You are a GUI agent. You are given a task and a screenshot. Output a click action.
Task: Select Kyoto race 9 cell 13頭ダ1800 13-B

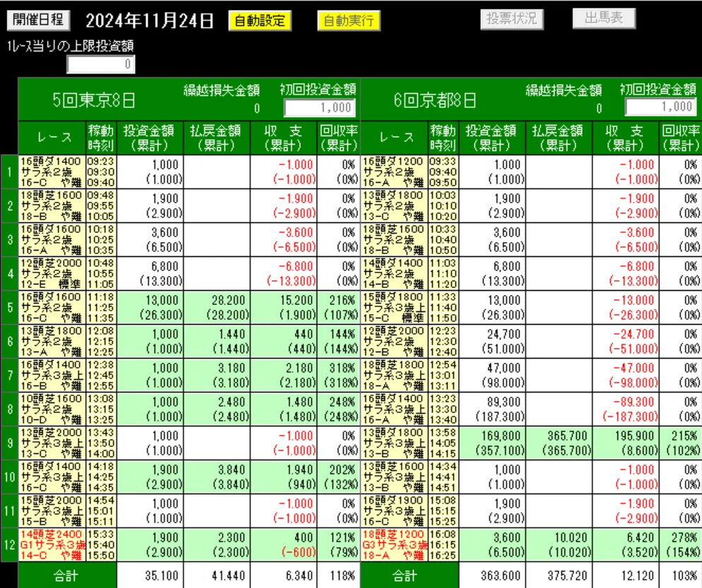pyautogui.click(x=394, y=443)
